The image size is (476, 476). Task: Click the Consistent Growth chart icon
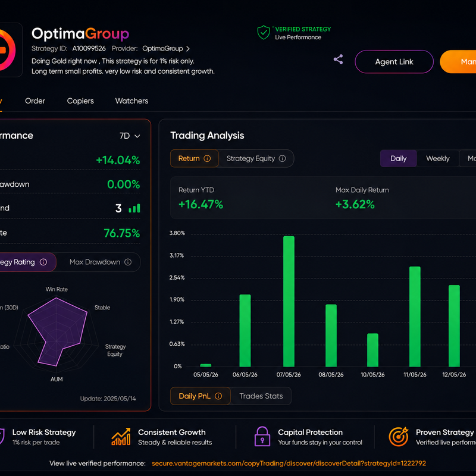[121, 437]
